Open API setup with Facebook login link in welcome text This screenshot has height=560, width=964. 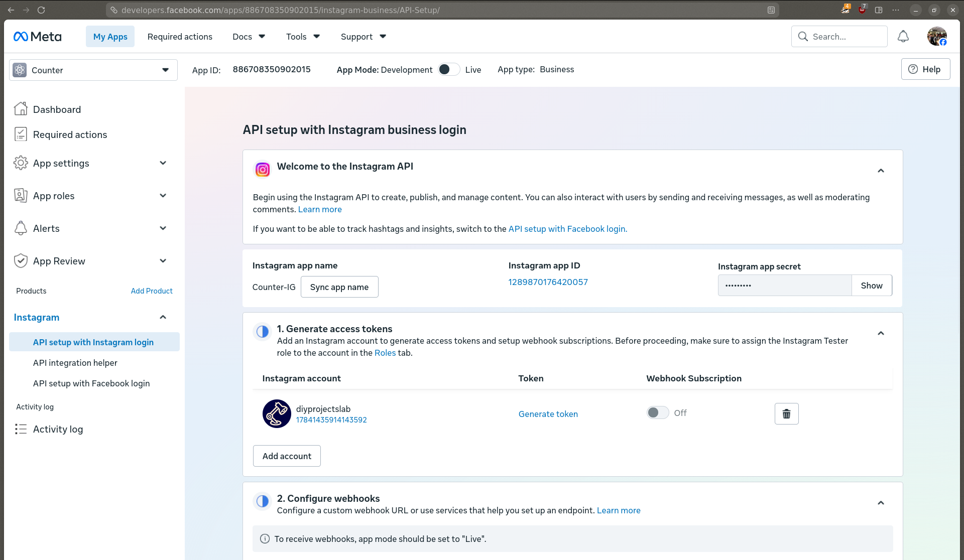pos(568,229)
